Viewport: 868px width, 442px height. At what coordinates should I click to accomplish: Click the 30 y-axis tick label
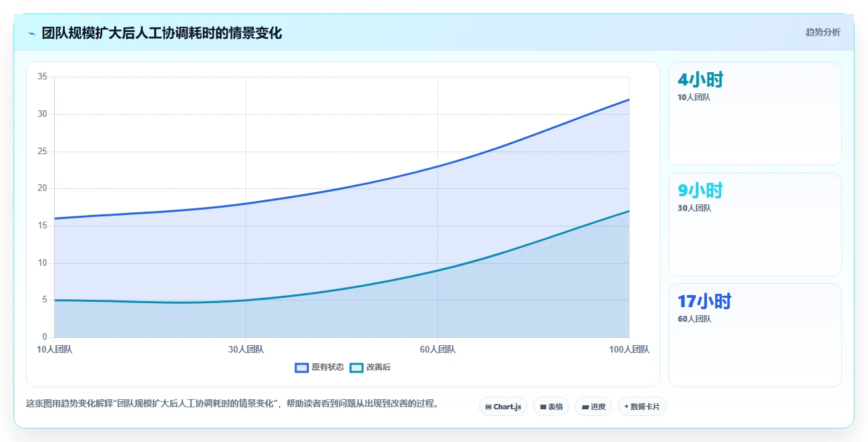point(42,114)
